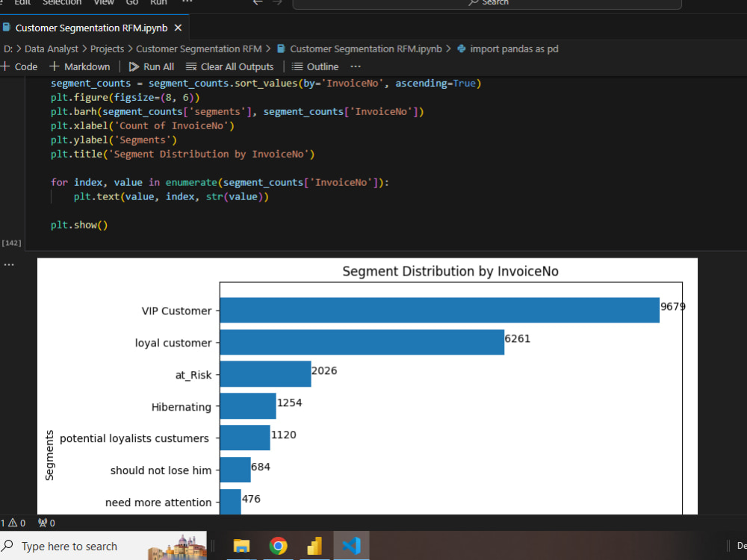747x560 pixels.
Task: Click the top Search command box
Action: click(487, 3)
